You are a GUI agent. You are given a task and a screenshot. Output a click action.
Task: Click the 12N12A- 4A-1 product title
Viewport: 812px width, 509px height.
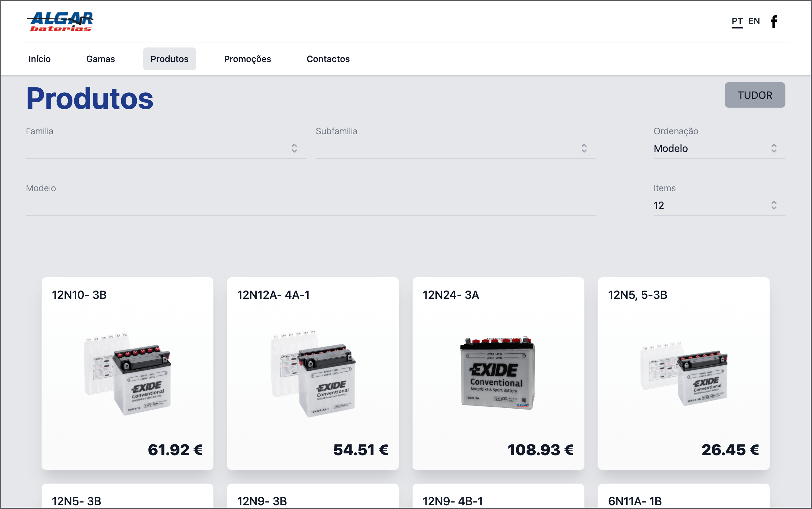click(273, 295)
